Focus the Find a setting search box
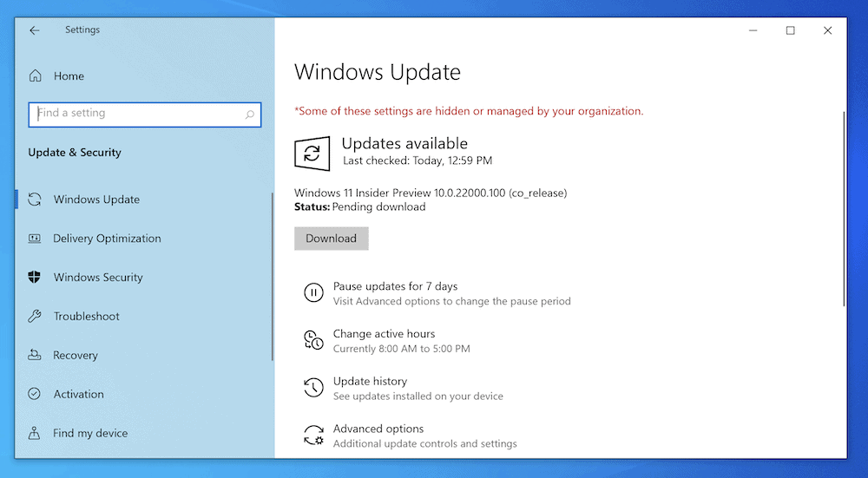The height and width of the screenshot is (478, 868). [144, 115]
